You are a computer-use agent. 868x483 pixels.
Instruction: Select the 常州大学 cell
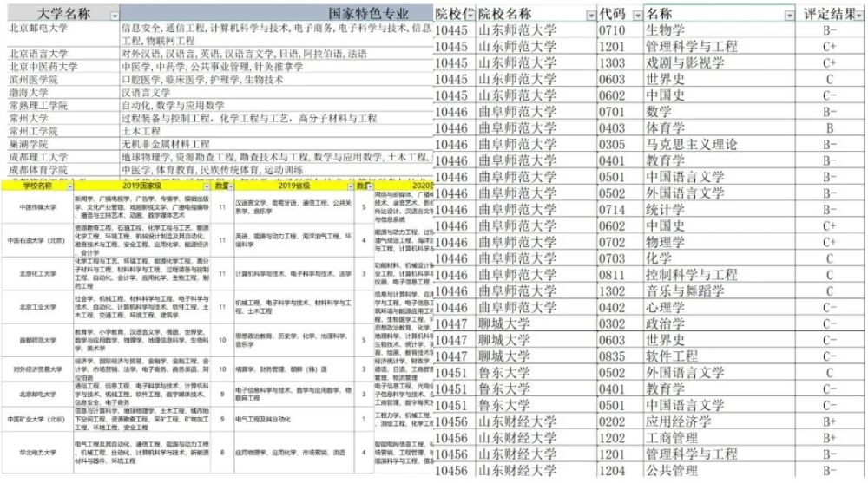63,118
